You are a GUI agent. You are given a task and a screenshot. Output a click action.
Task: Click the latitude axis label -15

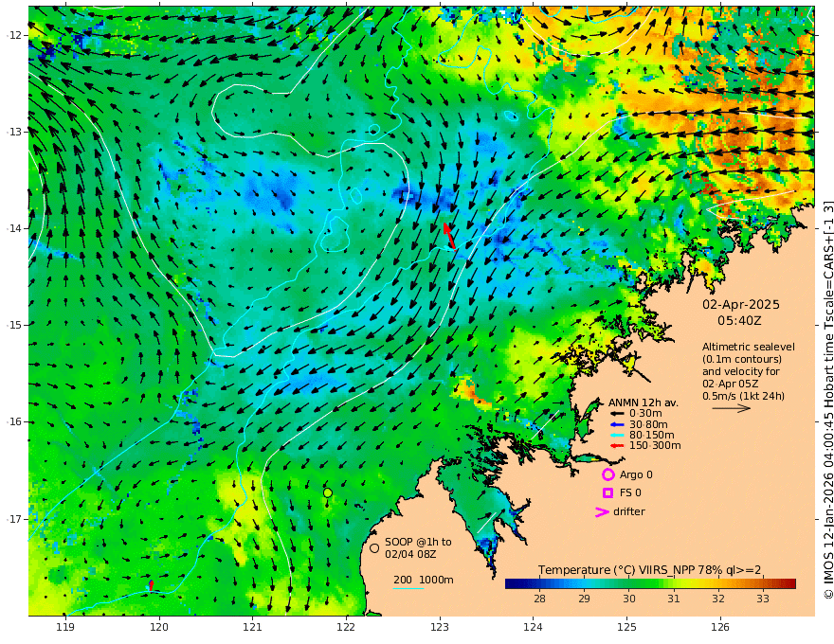coord(12,325)
